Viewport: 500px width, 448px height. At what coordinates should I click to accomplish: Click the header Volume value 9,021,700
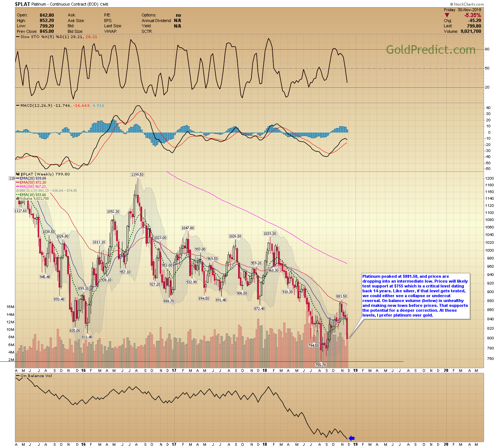471,31
